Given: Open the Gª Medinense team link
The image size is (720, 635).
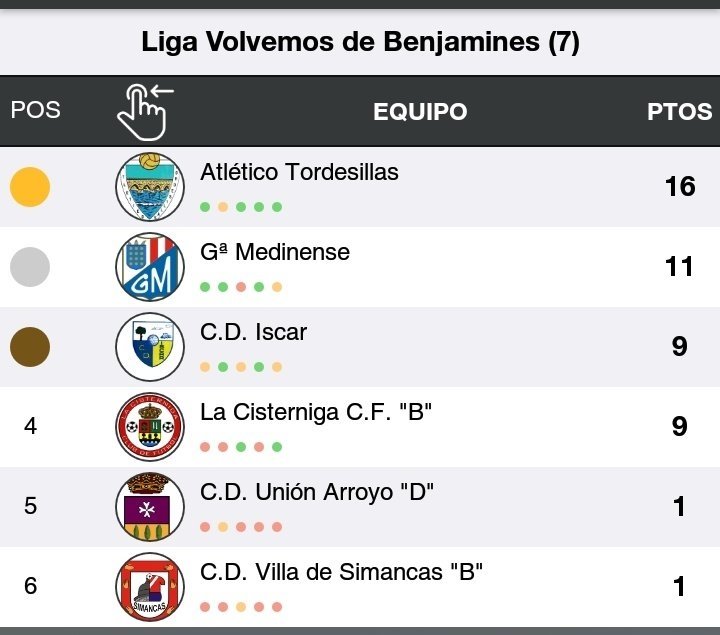Looking at the screenshot, I should click(275, 252).
